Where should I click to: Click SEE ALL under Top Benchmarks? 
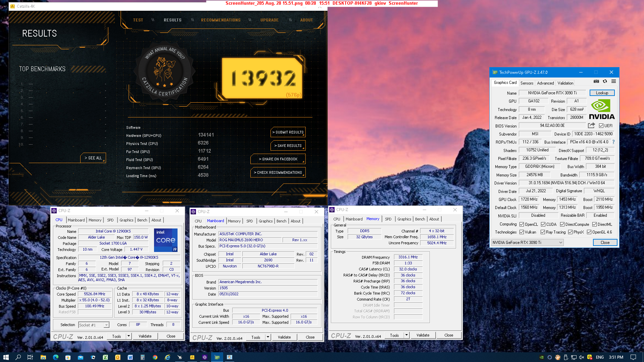pyautogui.click(x=93, y=158)
